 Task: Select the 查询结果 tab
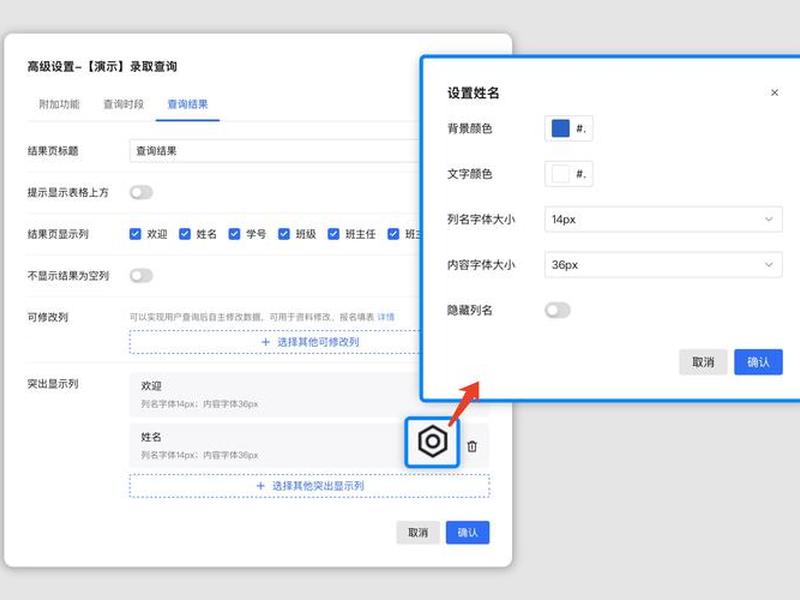pos(188,105)
